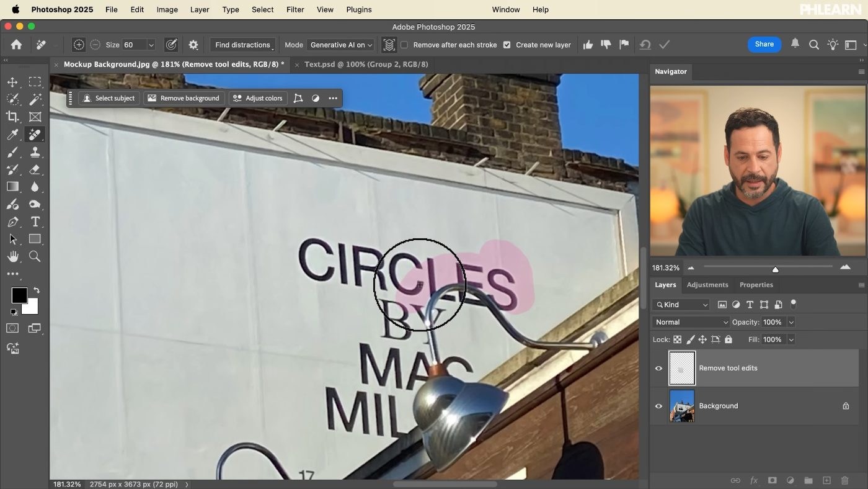Open brush Size dropdown arrow
The image size is (868, 489).
coord(151,45)
